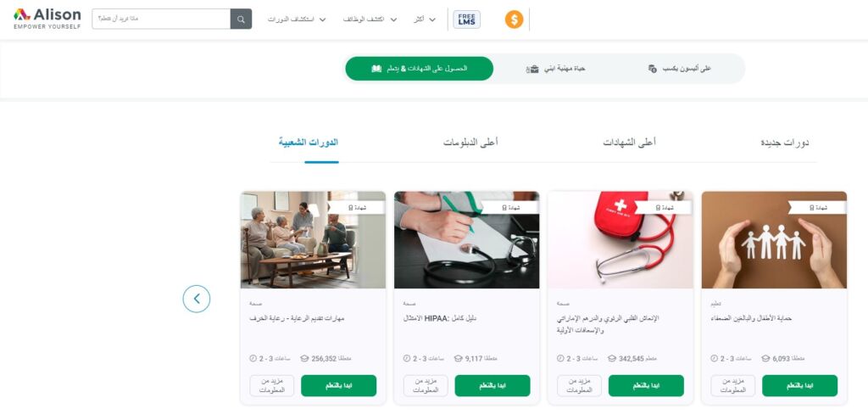Click the orange dollar coin icon
Viewport: 868px width, 420px height.
tap(514, 20)
